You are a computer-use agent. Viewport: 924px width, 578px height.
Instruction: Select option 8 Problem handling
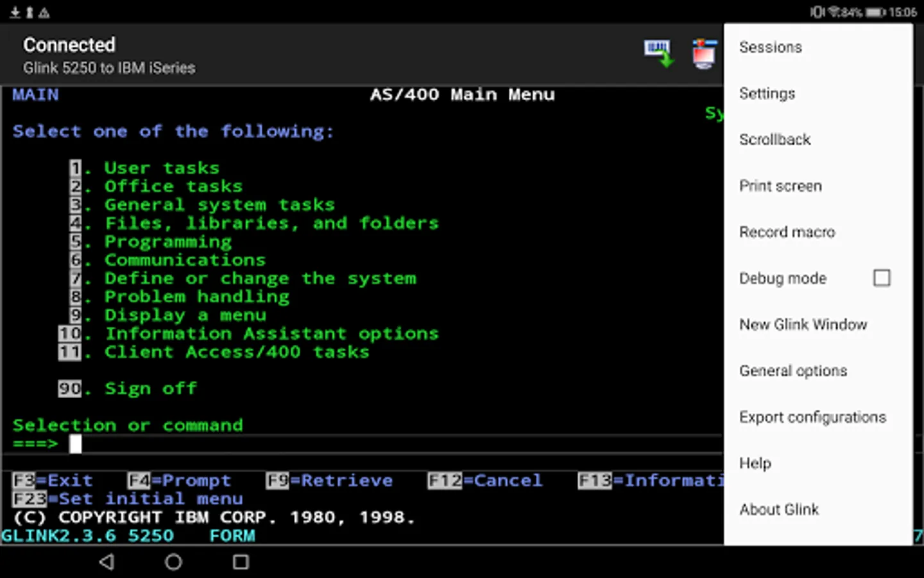click(179, 297)
